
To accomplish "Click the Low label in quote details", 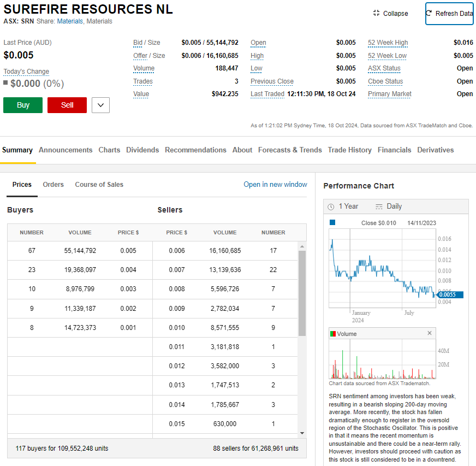I will (x=257, y=69).
